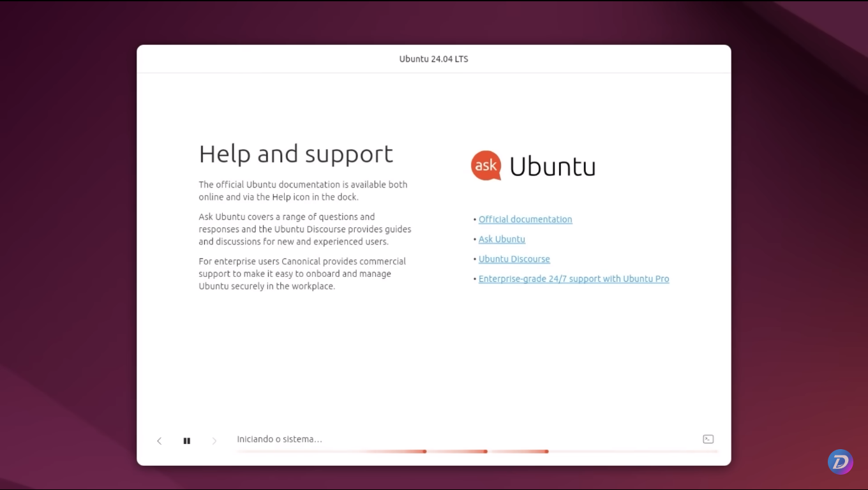Click the Iniciando o sistema status text
Image resolution: width=868 pixels, height=490 pixels.
(x=280, y=439)
